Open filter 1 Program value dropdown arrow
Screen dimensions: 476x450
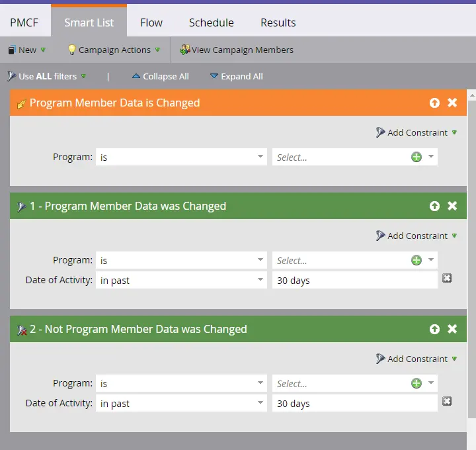[x=431, y=260]
